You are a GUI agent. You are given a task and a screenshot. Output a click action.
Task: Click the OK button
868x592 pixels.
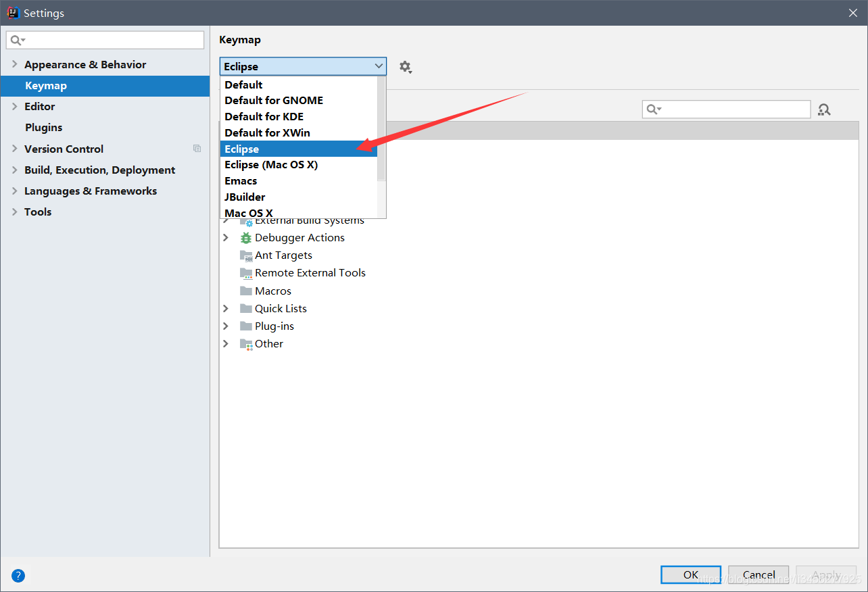[691, 574]
